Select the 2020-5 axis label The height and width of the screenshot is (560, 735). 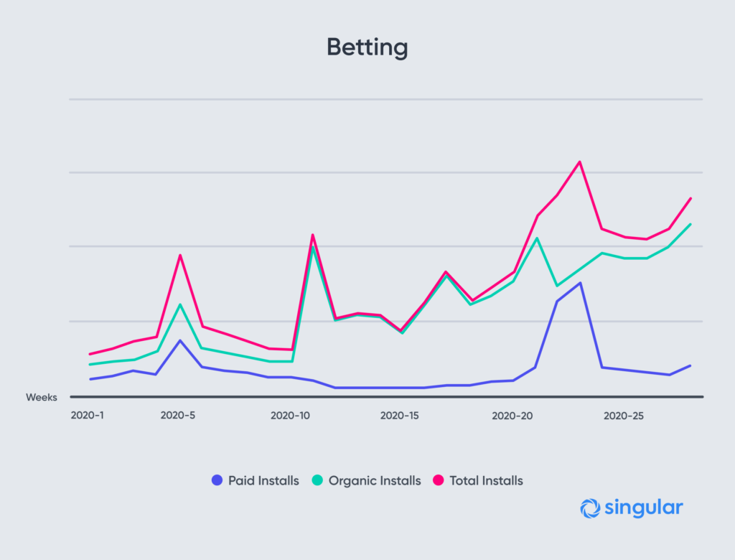coord(178,416)
